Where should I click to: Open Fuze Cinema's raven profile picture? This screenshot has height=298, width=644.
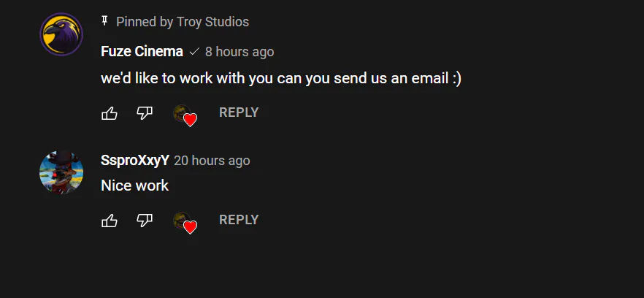(61, 34)
